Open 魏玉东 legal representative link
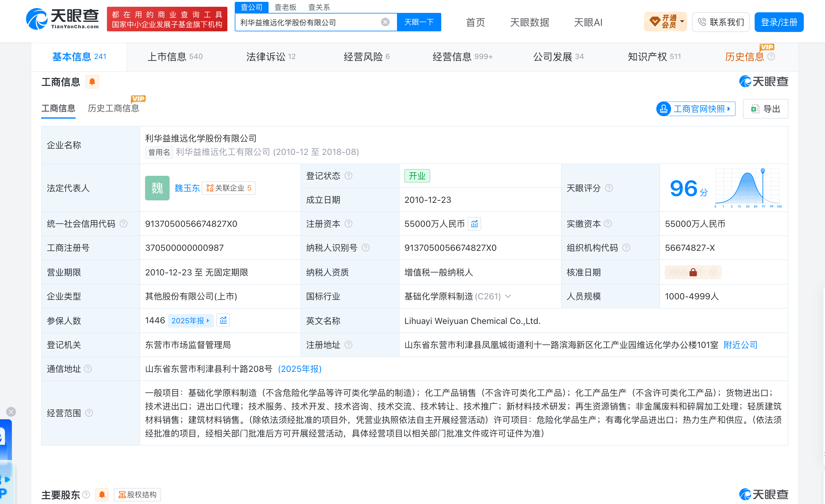This screenshot has height=504, width=825. tap(187, 188)
